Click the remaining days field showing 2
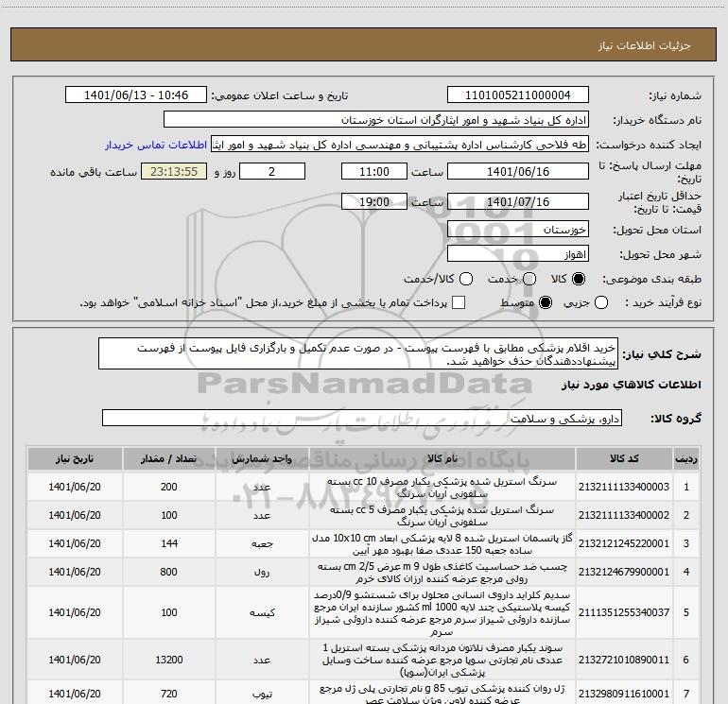The image size is (728, 704). 272,171
